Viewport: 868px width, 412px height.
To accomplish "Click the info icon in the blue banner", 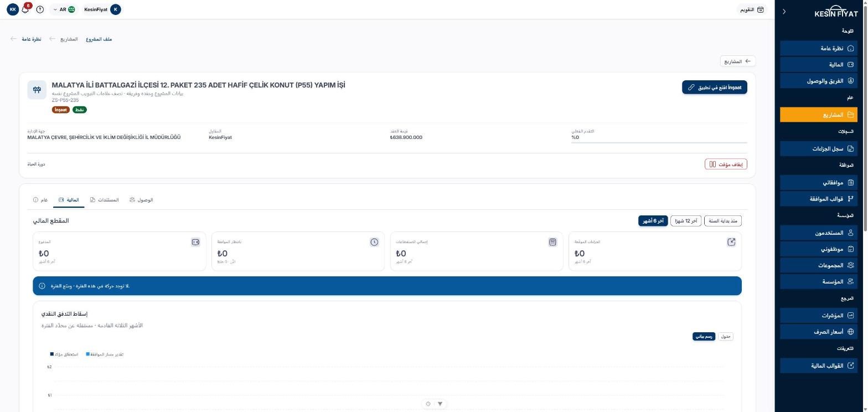I will click(42, 286).
